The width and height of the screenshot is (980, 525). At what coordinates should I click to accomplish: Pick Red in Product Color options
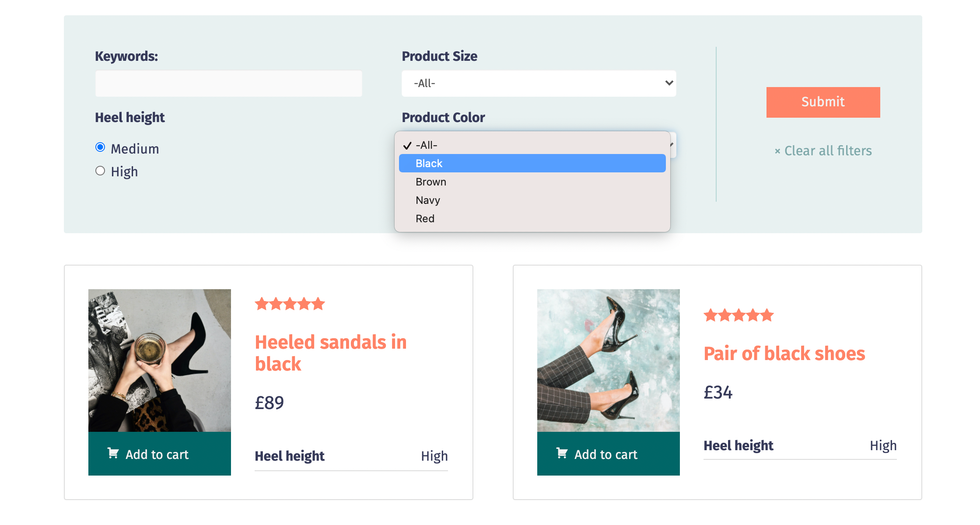click(425, 218)
